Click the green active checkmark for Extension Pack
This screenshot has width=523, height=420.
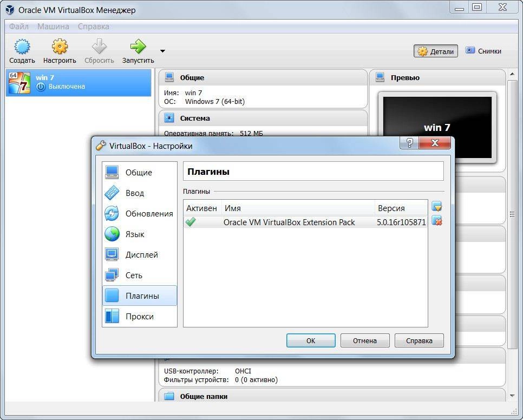pos(191,222)
